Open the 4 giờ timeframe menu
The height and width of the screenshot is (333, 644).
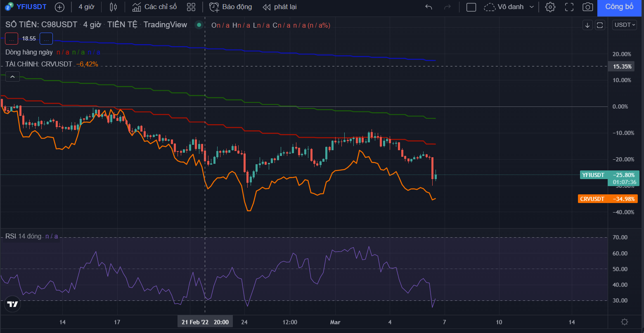(x=87, y=7)
